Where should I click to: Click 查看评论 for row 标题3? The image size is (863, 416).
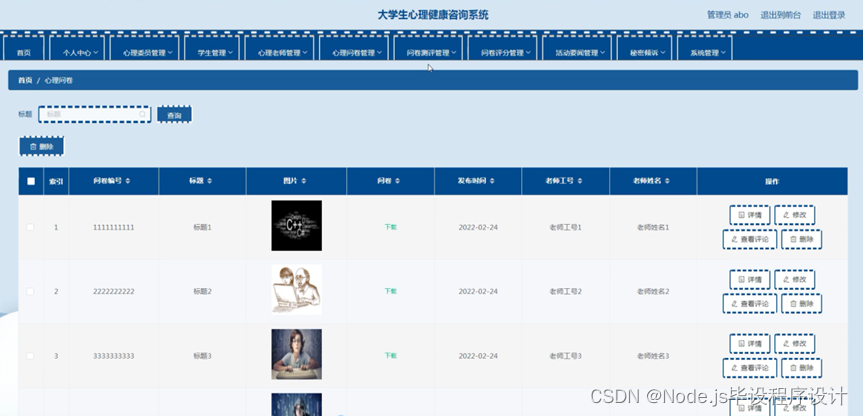[x=749, y=368]
